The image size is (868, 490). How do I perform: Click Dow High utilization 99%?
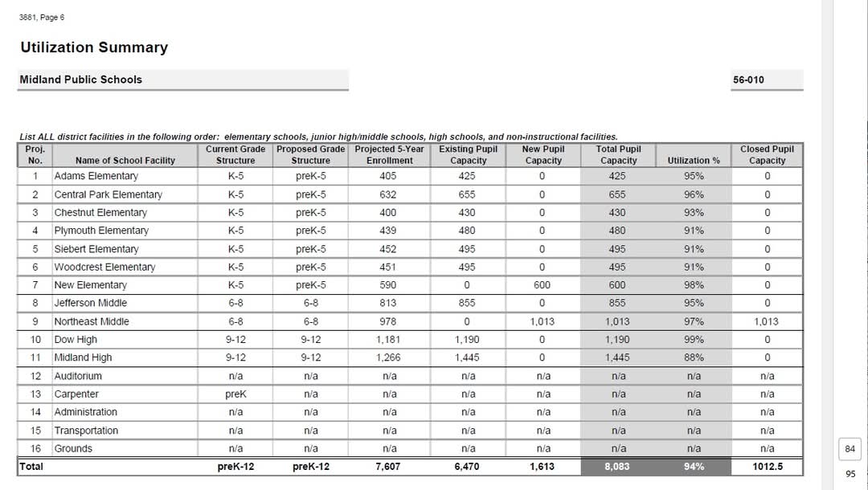click(x=694, y=340)
